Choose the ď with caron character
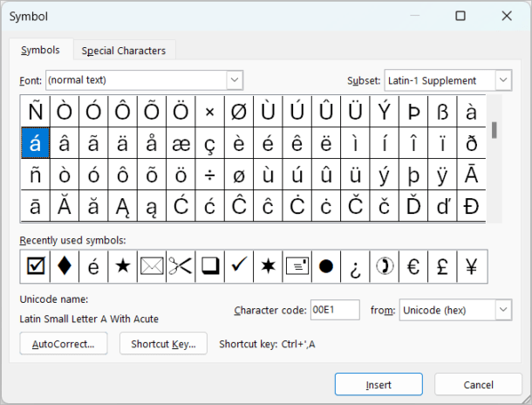The height and width of the screenshot is (405, 532). [442, 206]
